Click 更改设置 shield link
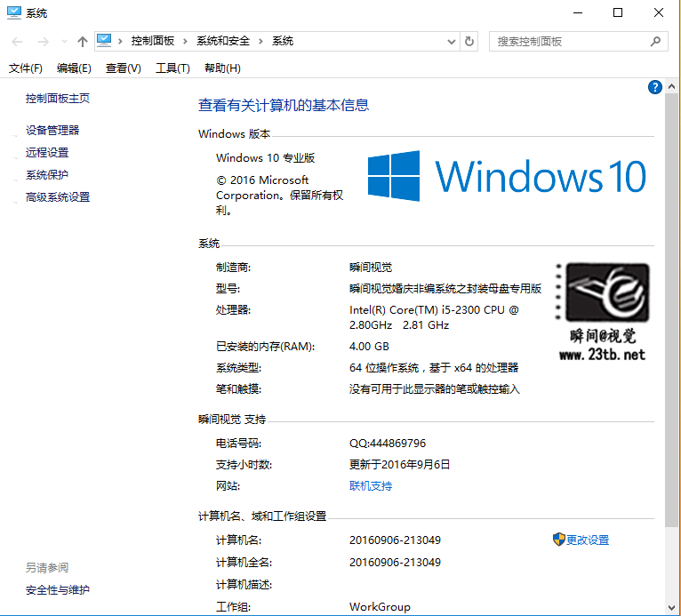681x616 pixels. coord(587,540)
